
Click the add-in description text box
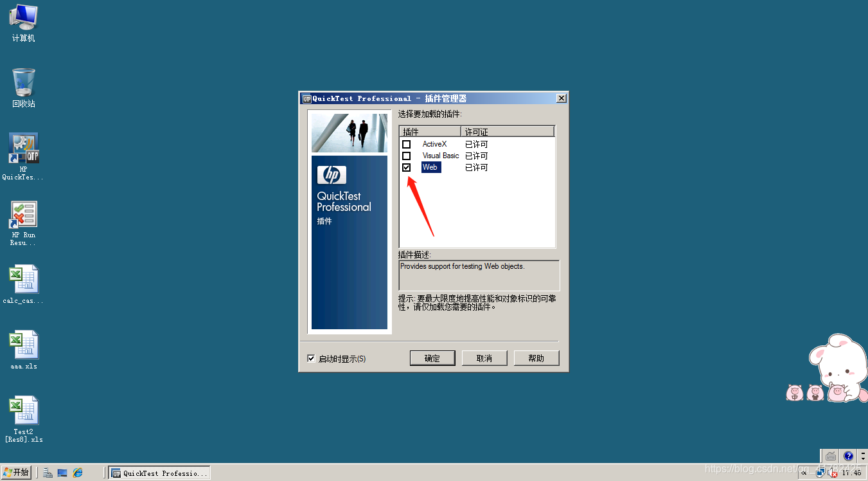[479, 275]
